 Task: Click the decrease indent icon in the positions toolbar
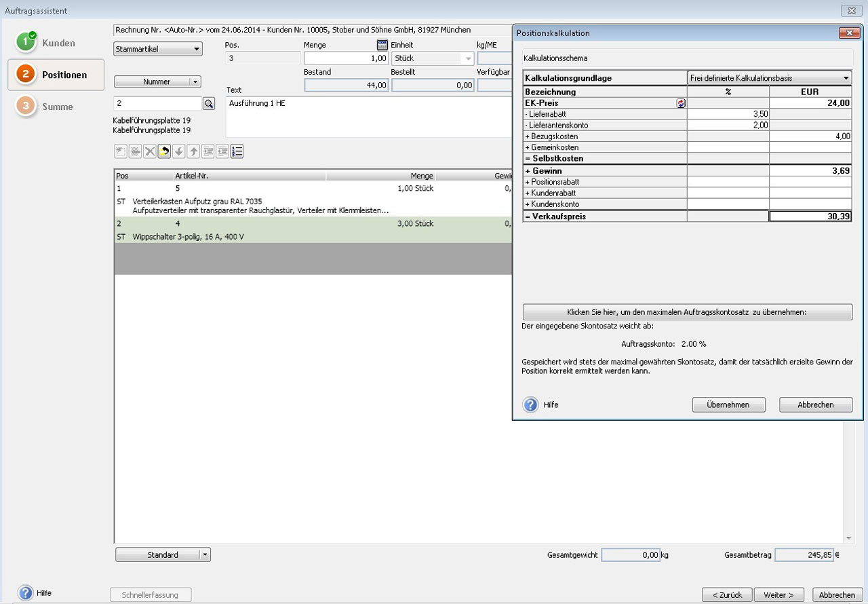pos(222,151)
